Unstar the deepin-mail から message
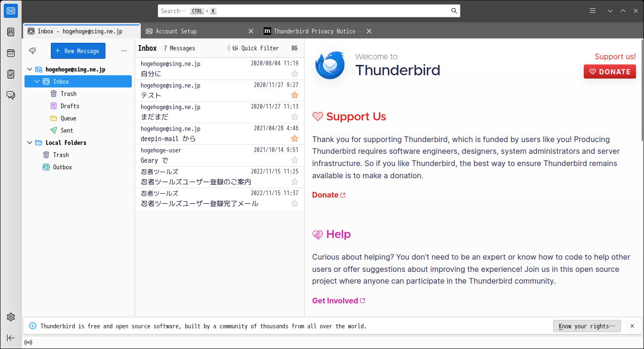The height and width of the screenshot is (349, 644). tap(295, 138)
